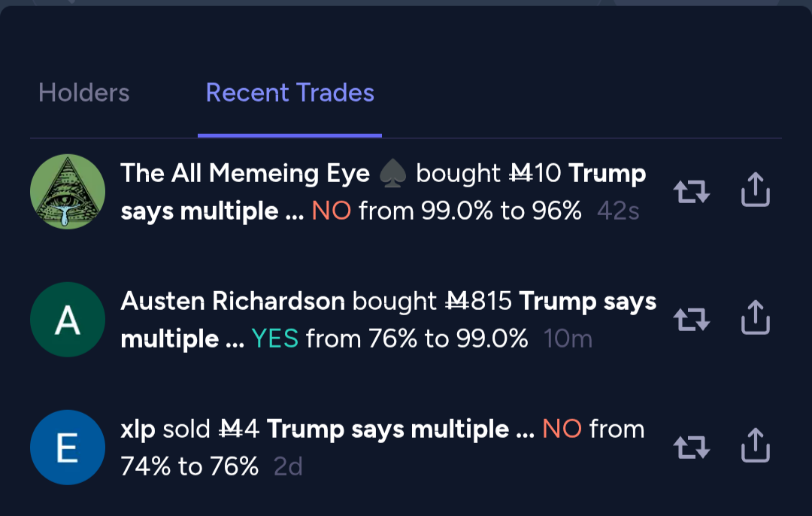Share xlp's sold M4 trade

(756, 445)
